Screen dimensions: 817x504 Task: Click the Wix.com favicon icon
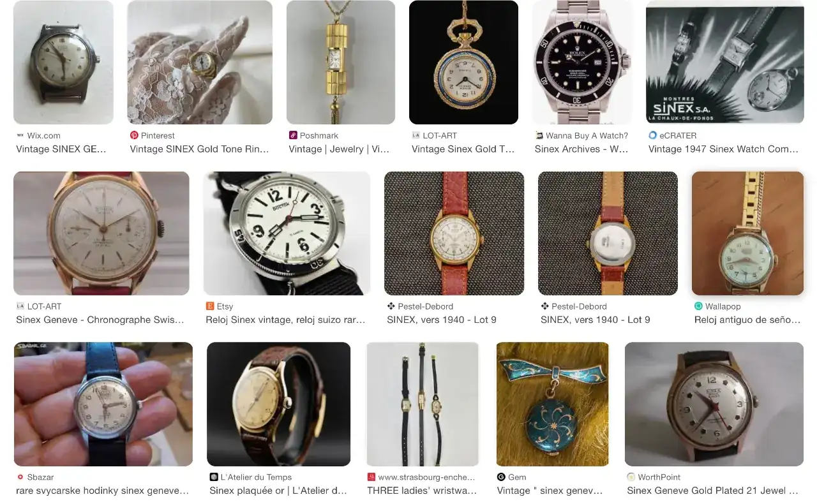point(20,135)
